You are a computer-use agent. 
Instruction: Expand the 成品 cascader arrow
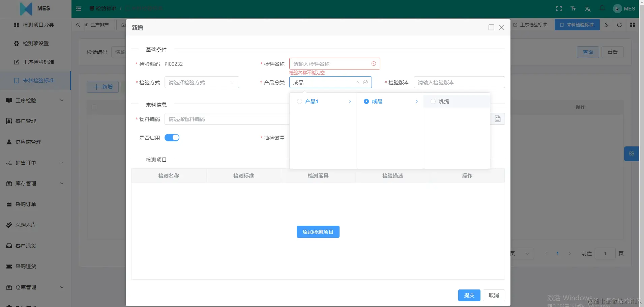click(417, 102)
